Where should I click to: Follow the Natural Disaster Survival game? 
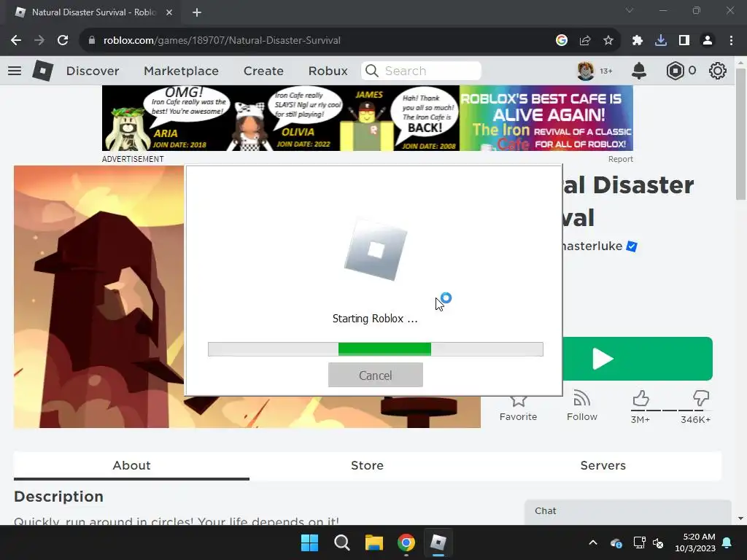(x=581, y=405)
